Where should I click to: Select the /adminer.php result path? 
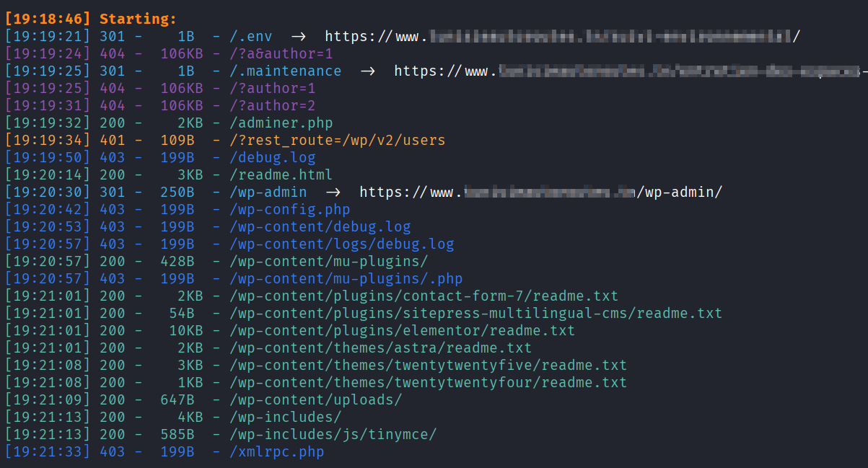(281, 123)
